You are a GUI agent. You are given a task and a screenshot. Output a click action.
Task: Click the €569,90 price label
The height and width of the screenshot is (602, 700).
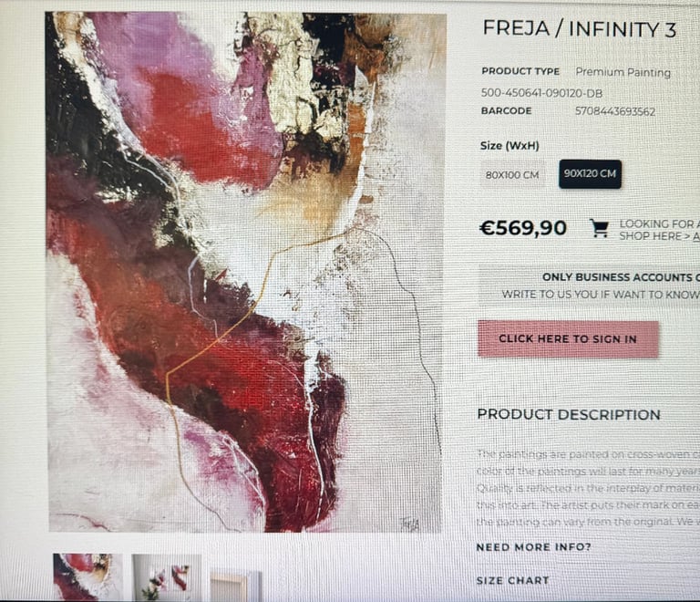(x=523, y=228)
